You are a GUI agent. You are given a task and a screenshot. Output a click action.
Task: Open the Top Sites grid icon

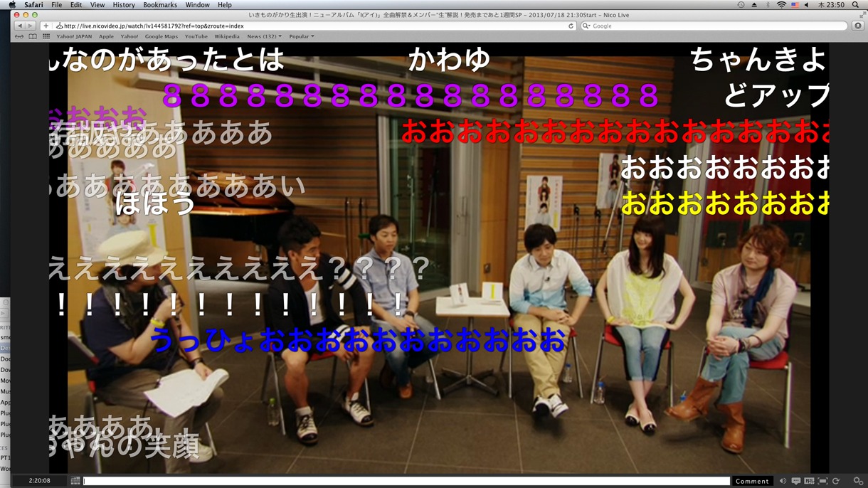click(46, 36)
